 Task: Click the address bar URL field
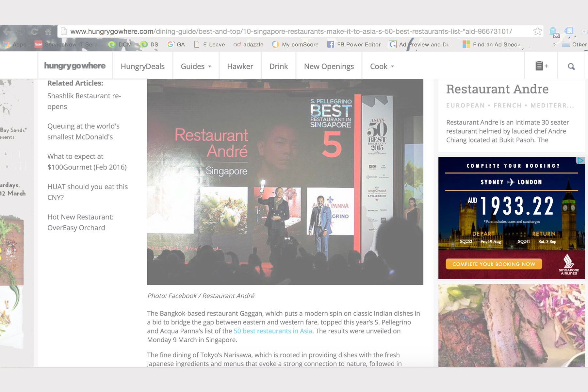coord(291,31)
